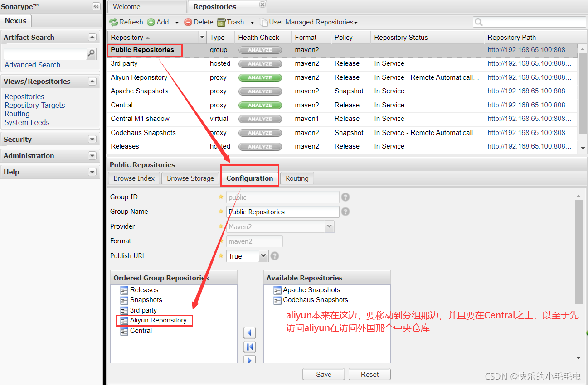The width and height of the screenshot is (588, 385).
Task: Select Aliyun Reponsitory in Ordered Group list
Action: [153, 320]
